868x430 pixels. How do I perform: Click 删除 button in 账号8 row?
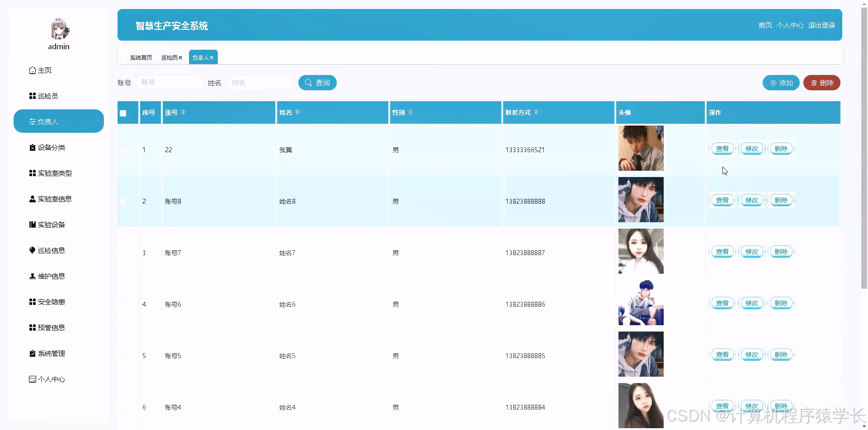(781, 200)
